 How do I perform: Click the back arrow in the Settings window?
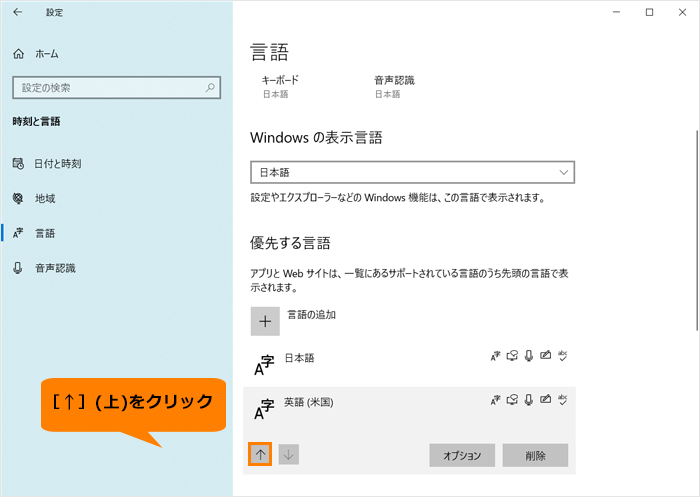(18, 12)
